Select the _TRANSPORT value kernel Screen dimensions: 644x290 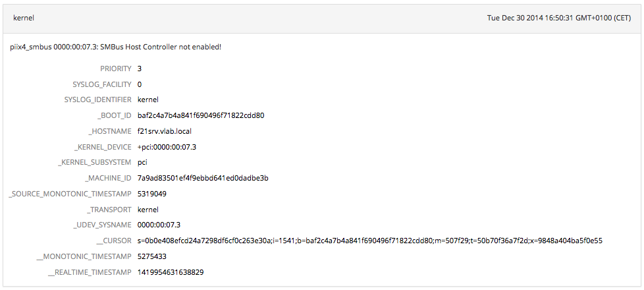(x=148, y=210)
